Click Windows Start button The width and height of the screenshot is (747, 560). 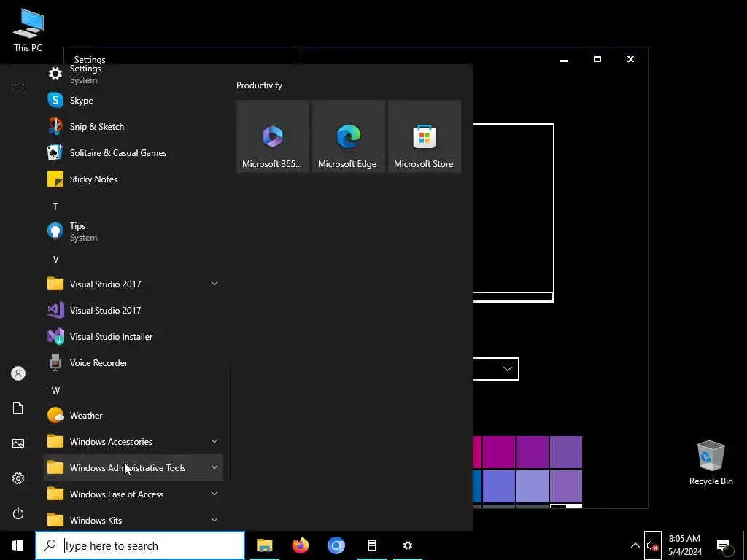(x=18, y=545)
